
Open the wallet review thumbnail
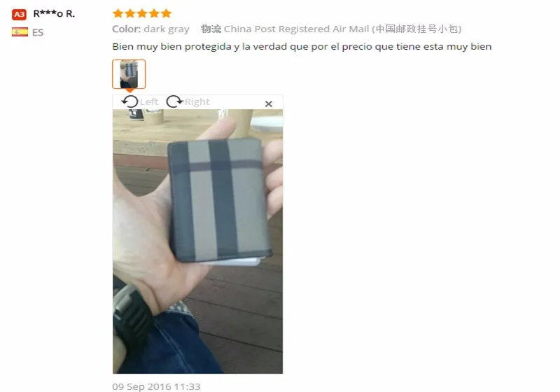click(x=129, y=74)
